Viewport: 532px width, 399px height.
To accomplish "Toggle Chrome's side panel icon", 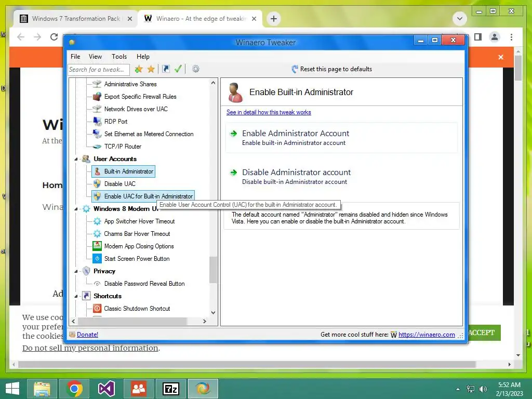I will click(x=478, y=37).
